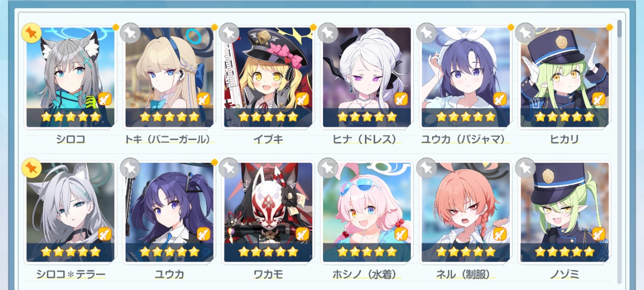Toggle the pin icon on トキ（バニーガール）
644x290 pixels.
(x=130, y=33)
